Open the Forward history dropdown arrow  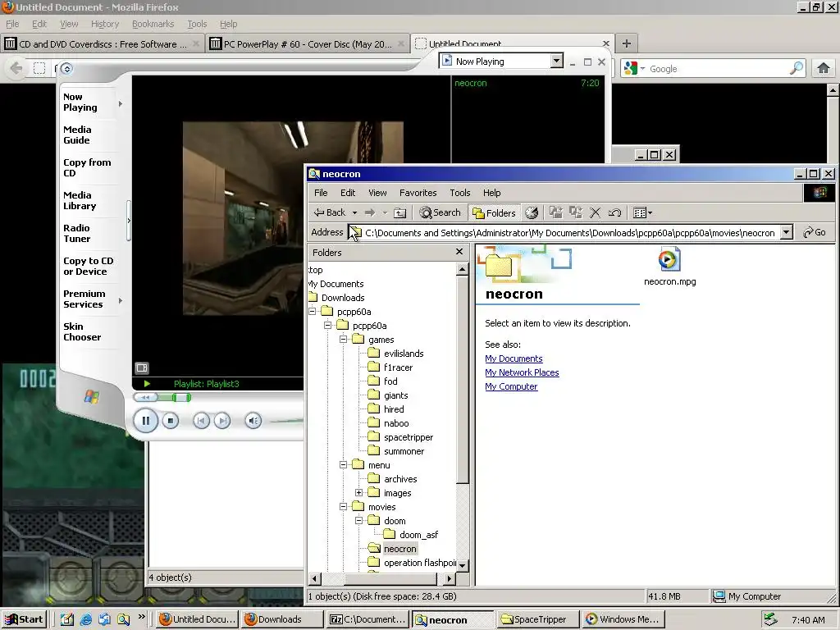point(385,213)
